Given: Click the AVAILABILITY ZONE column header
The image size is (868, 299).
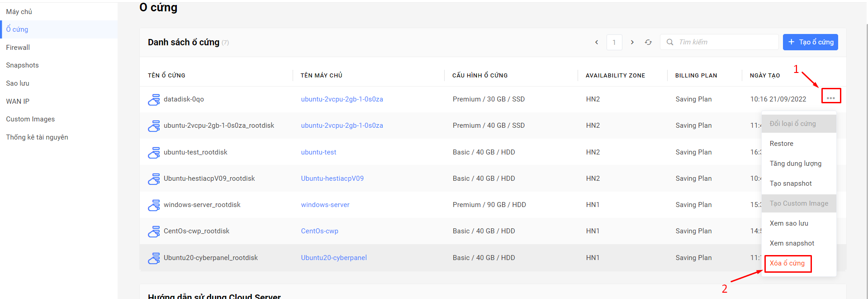Looking at the screenshot, I should [x=616, y=75].
